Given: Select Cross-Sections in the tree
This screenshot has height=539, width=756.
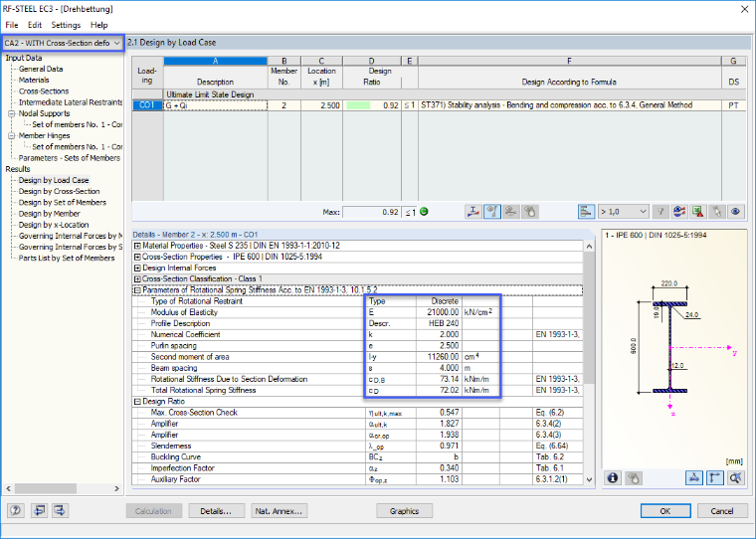Looking at the screenshot, I should coord(44,91).
